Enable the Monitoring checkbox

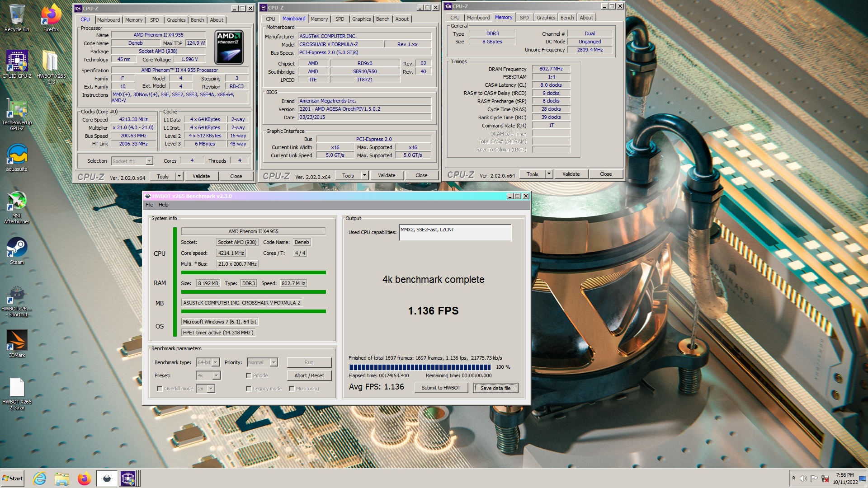292,389
